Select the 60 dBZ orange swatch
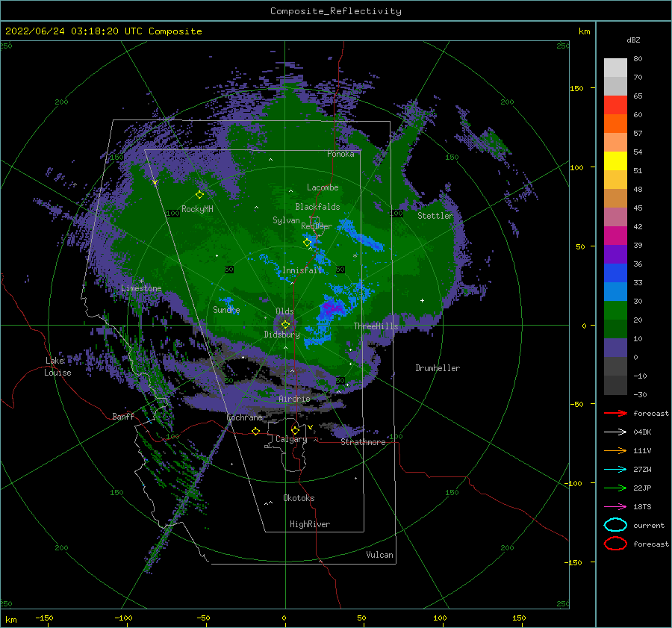The width and height of the screenshot is (672, 628). 615,123
